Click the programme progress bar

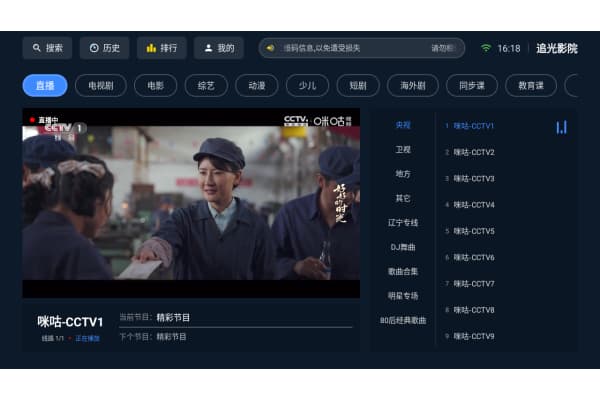point(235,327)
